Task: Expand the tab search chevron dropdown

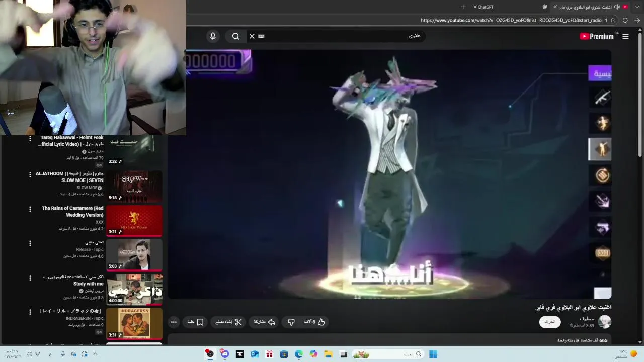Action: point(637,7)
